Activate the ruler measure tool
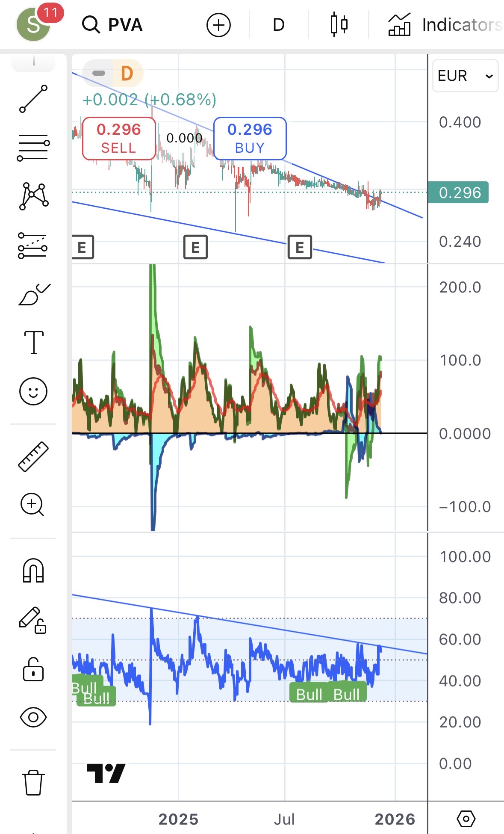Image resolution: width=504 pixels, height=834 pixels. (33, 457)
